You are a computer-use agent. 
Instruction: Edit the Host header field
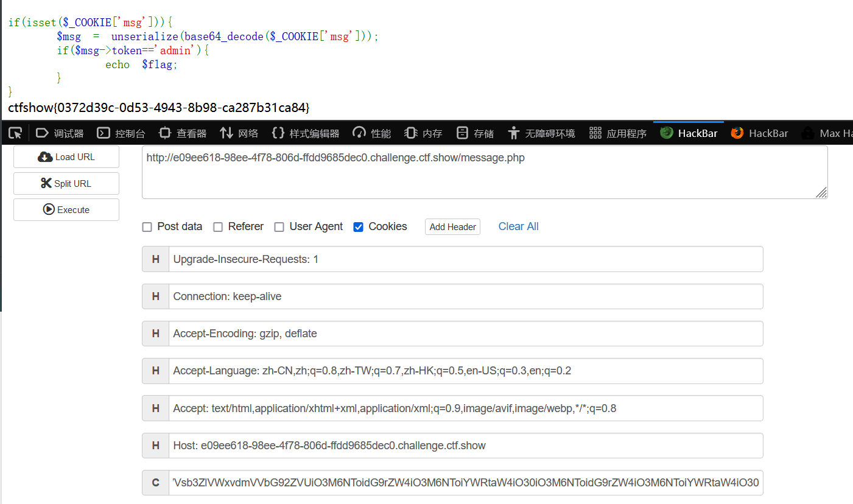(x=466, y=446)
